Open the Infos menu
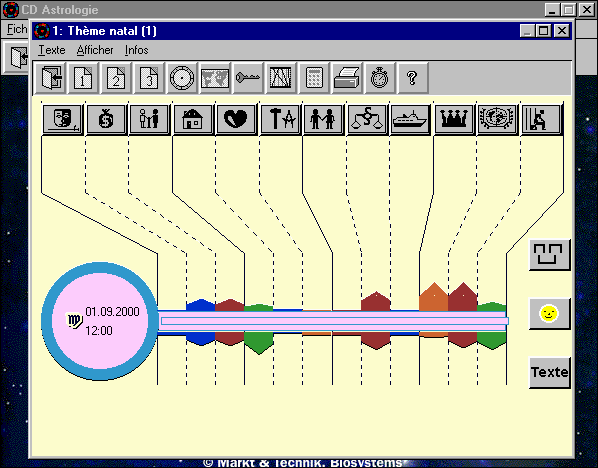The height and width of the screenshot is (468, 598). [137, 50]
